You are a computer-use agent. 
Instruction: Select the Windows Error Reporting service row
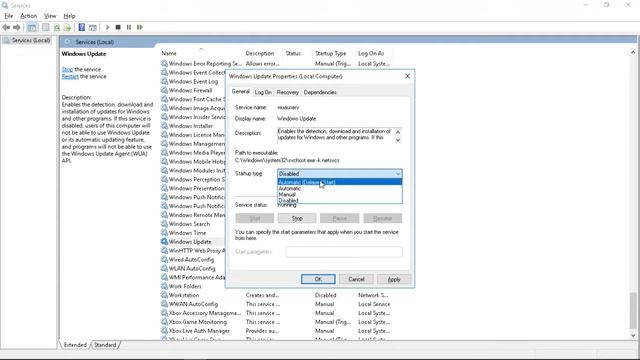click(x=276, y=64)
